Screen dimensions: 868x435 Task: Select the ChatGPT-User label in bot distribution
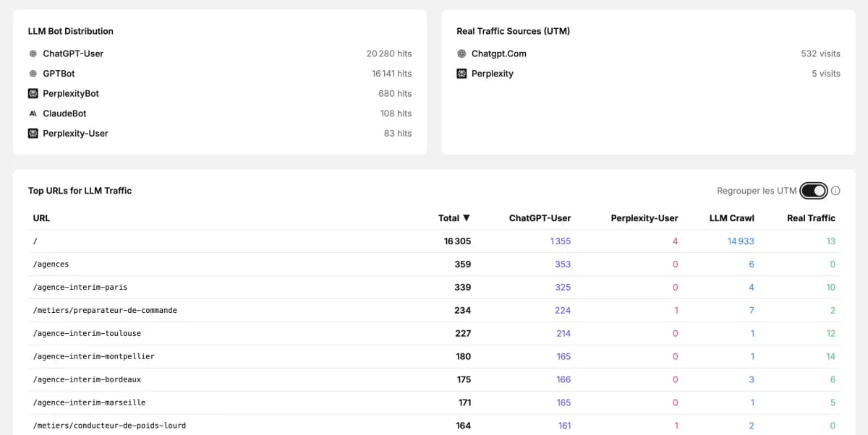coord(73,53)
